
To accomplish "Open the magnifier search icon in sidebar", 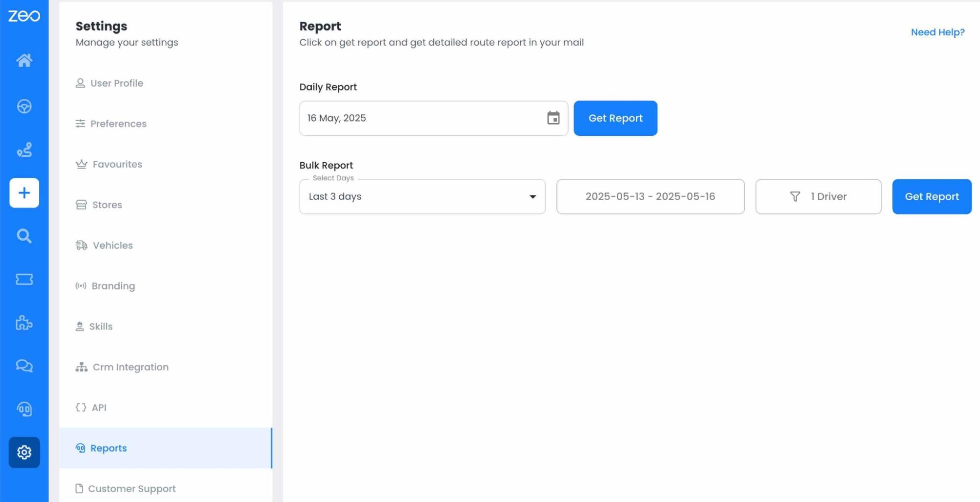I will click(x=24, y=236).
